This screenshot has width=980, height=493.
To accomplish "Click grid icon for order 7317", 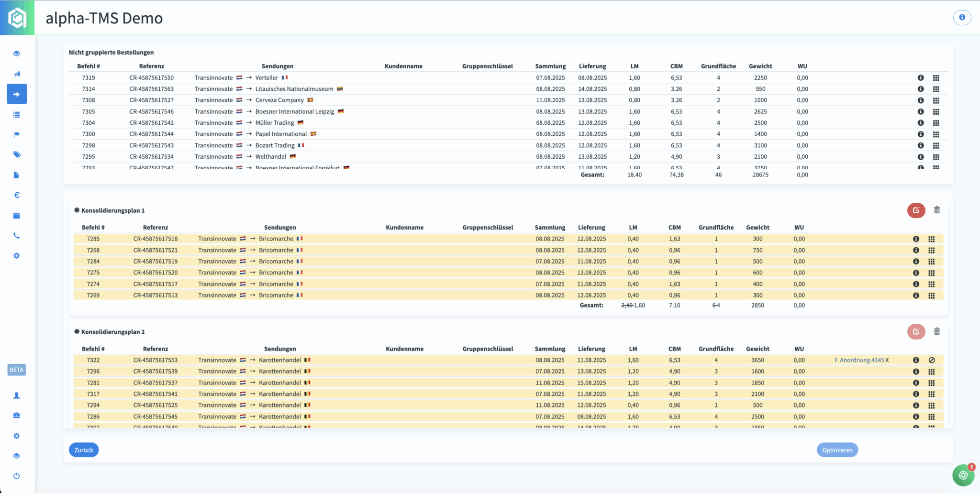I will coord(931,394).
